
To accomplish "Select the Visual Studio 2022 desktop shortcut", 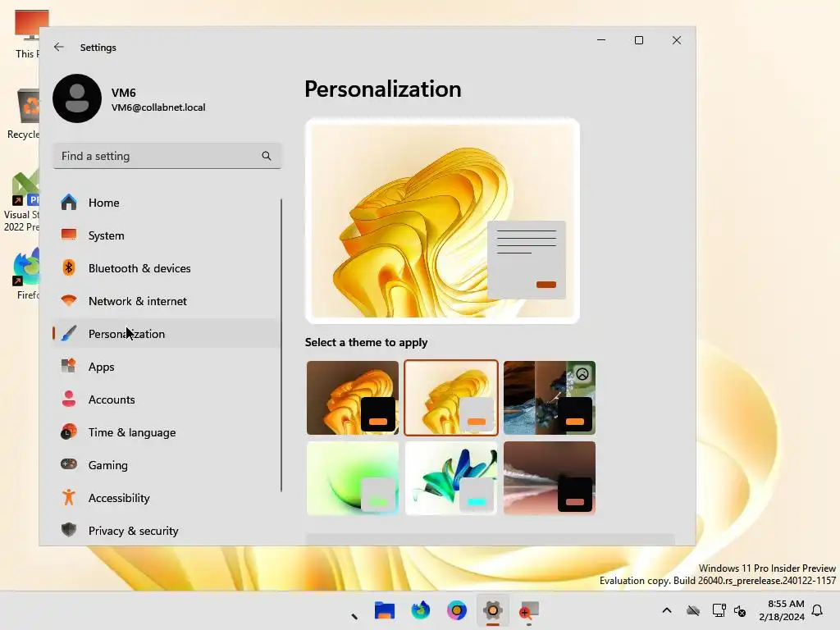I will point(21,200).
